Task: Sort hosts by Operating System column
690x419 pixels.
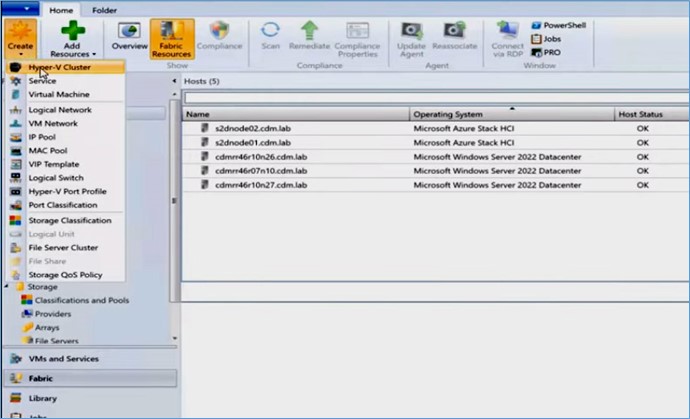Action: point(512,114)
